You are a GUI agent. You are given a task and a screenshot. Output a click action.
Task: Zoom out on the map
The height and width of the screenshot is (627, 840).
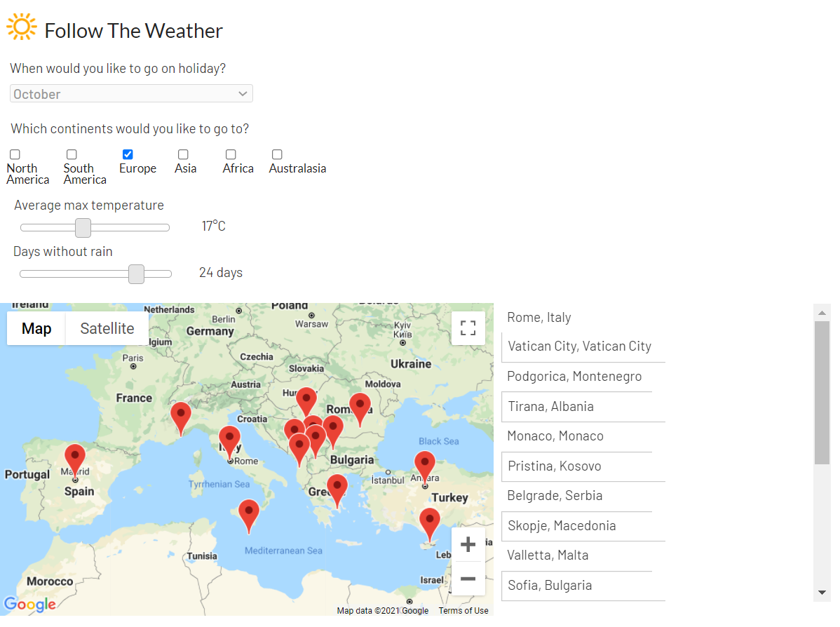coord(468,579)
